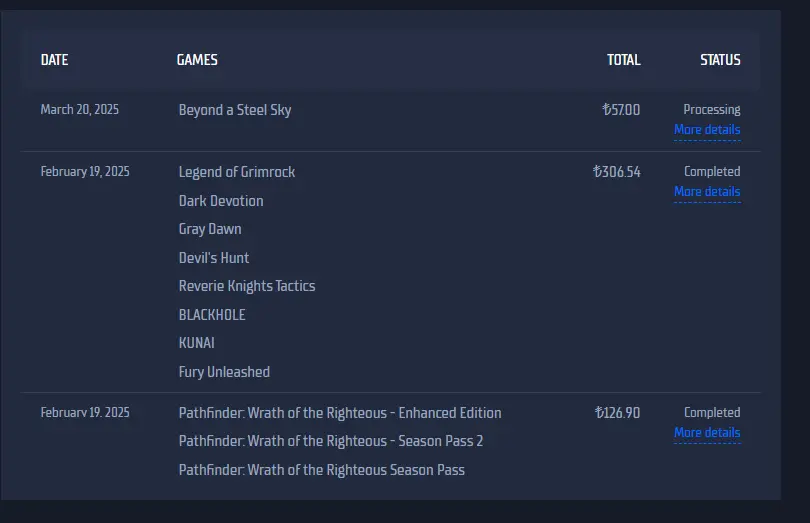Screen dimensions: 810x523
Task: Click the GAMES column header
Action: click(x=197, y=60)
